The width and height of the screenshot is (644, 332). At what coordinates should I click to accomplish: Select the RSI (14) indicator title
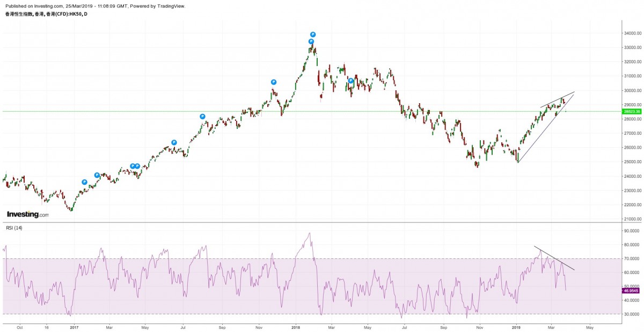coord(14,228)
